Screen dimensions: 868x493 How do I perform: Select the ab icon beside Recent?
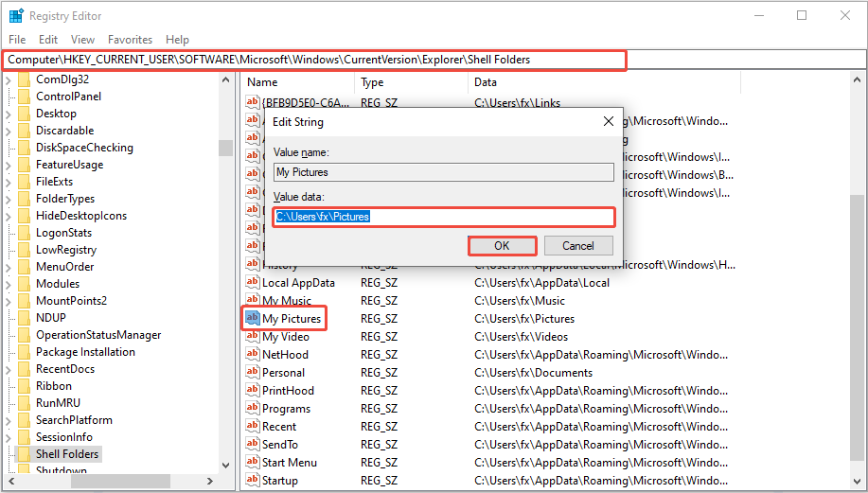253,426
